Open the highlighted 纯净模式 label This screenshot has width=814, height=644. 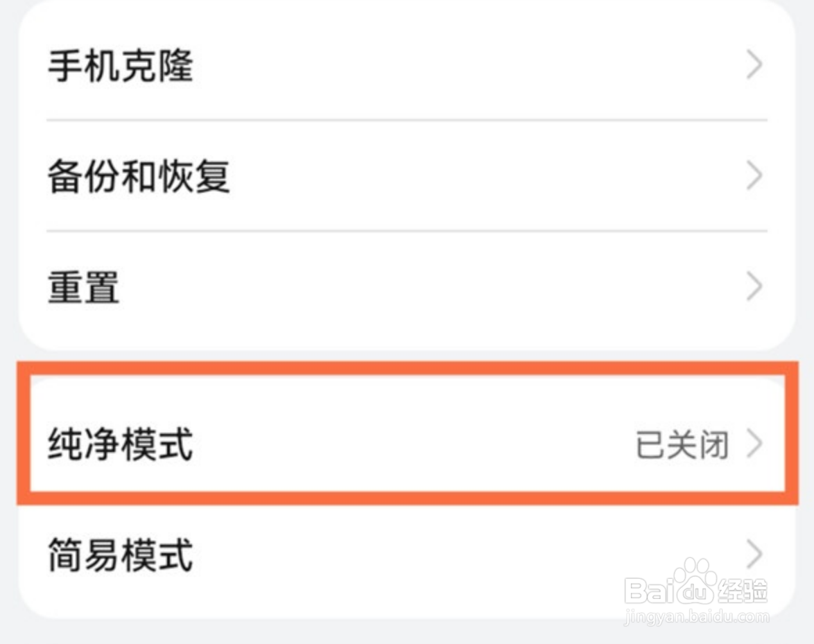click(x=121, y=444)
